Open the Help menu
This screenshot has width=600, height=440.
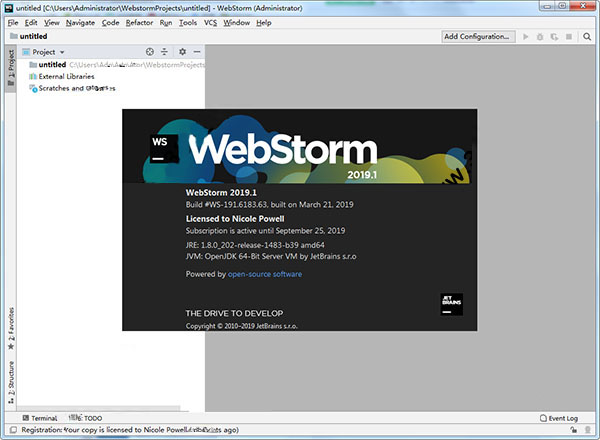point(264,23)
